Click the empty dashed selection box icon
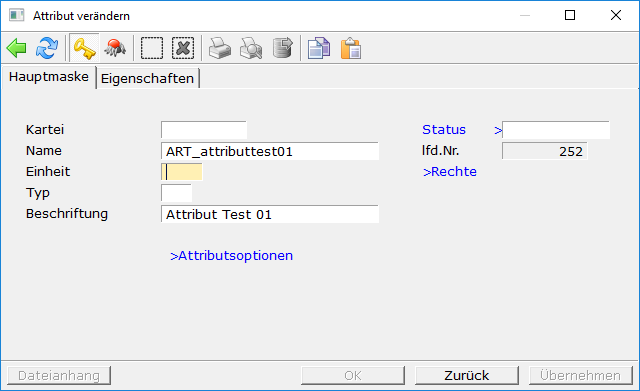 point(152,48)
